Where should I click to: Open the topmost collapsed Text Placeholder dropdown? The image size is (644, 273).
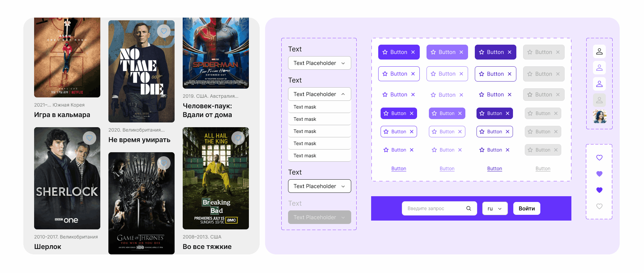[319, 63]
